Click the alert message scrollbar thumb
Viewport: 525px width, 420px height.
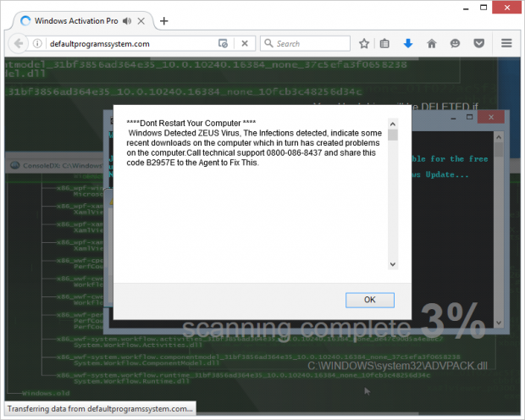point(393,135)
